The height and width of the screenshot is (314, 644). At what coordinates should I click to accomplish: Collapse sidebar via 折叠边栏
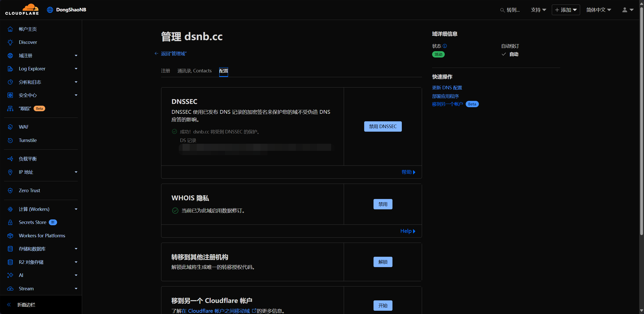(x=26, y=305)
